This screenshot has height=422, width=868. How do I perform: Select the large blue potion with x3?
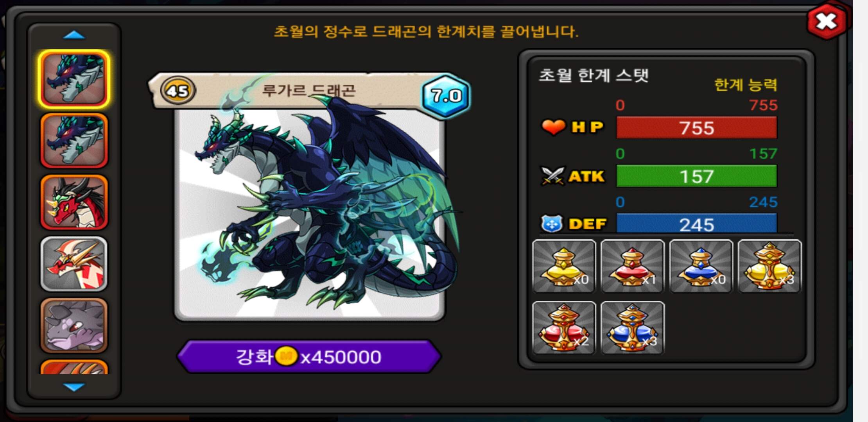click(632, 328)
